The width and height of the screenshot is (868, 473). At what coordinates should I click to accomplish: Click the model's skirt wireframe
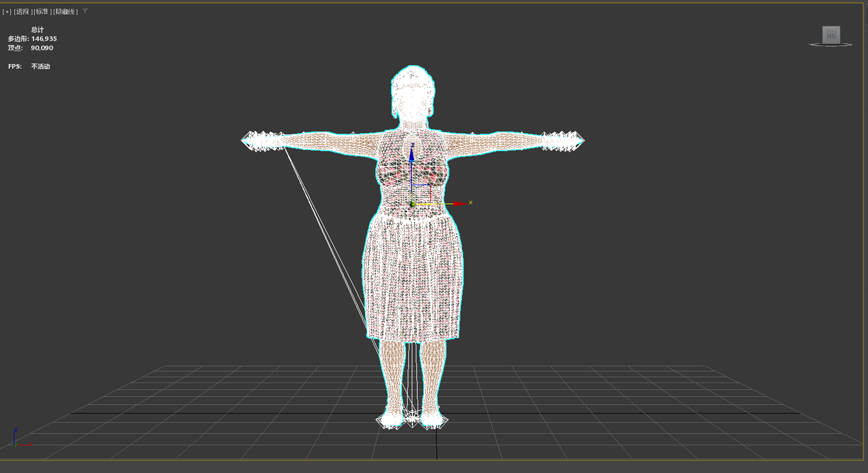coord(413,278)
